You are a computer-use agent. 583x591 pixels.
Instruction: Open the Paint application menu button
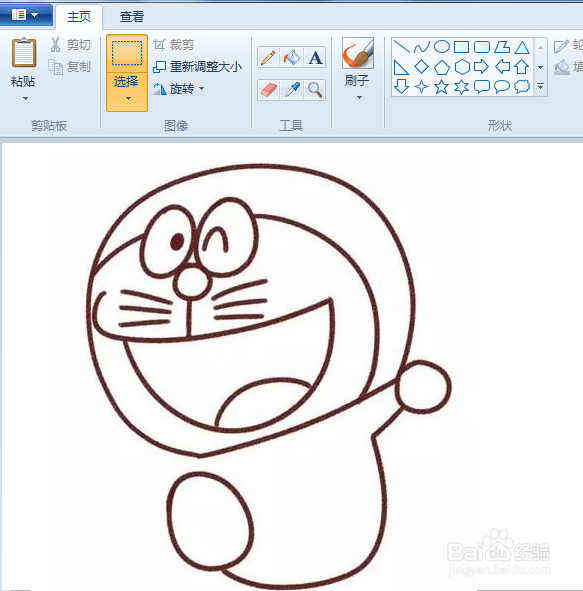(25, 15)
